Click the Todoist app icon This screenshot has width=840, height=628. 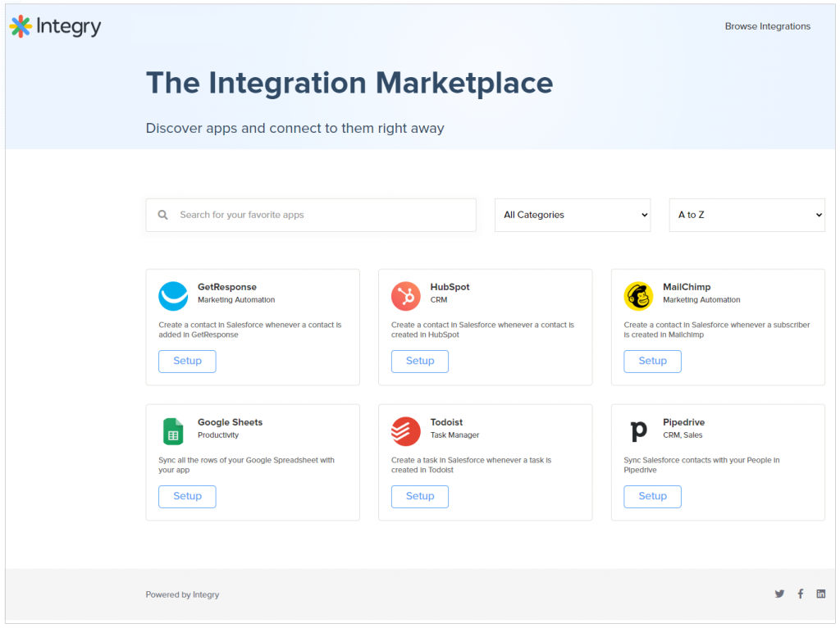tap(405, 431)
